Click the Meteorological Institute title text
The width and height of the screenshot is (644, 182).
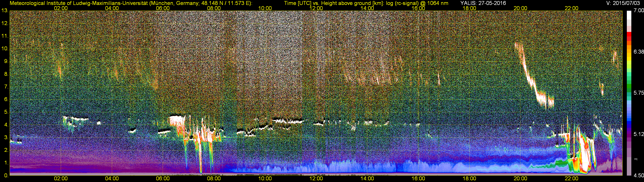coord(131,3)
